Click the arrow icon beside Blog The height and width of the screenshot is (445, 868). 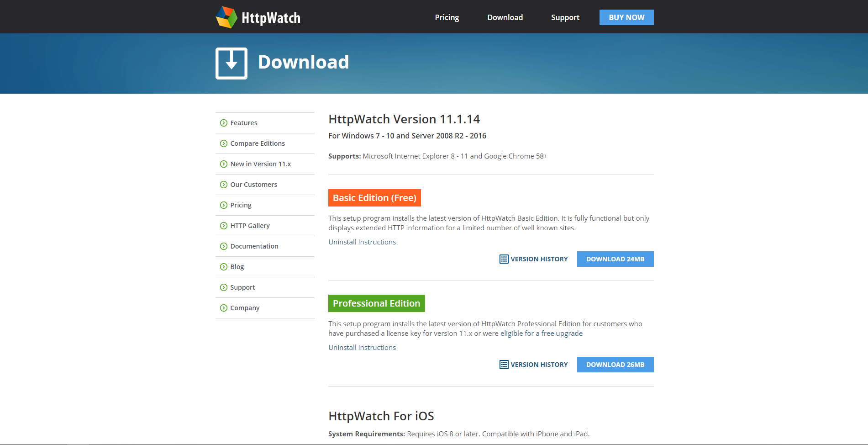point(224,267)
